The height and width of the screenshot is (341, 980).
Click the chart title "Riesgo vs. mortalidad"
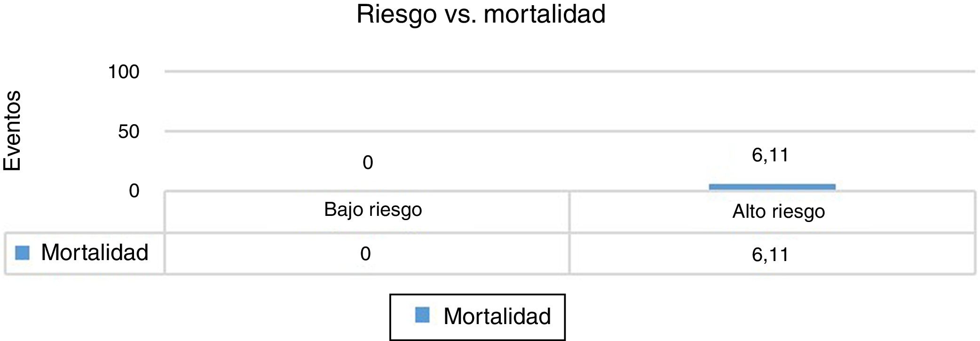(481, 14)
